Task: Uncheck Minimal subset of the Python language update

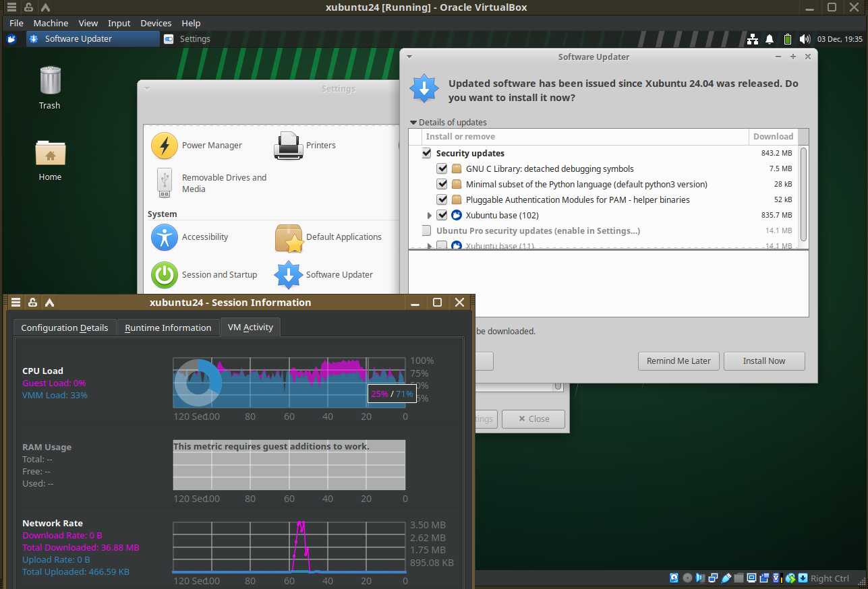Action: (442, 185)
